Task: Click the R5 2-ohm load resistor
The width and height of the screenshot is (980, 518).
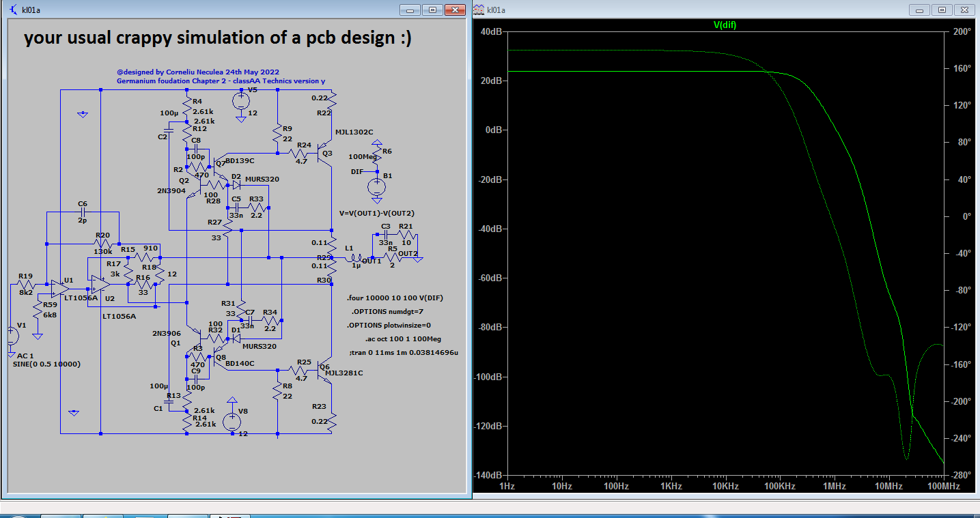Action: tap(393, 258)
